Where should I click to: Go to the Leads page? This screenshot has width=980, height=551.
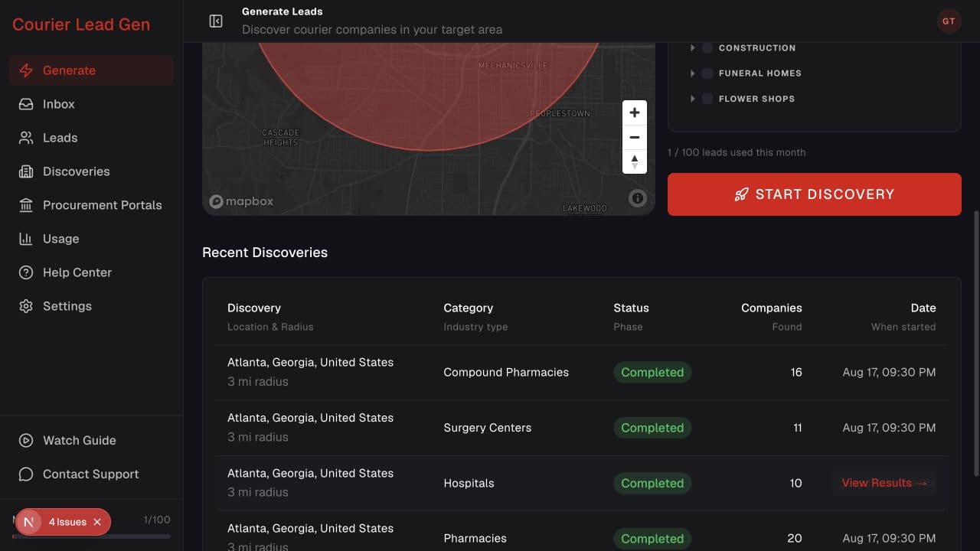92,138
